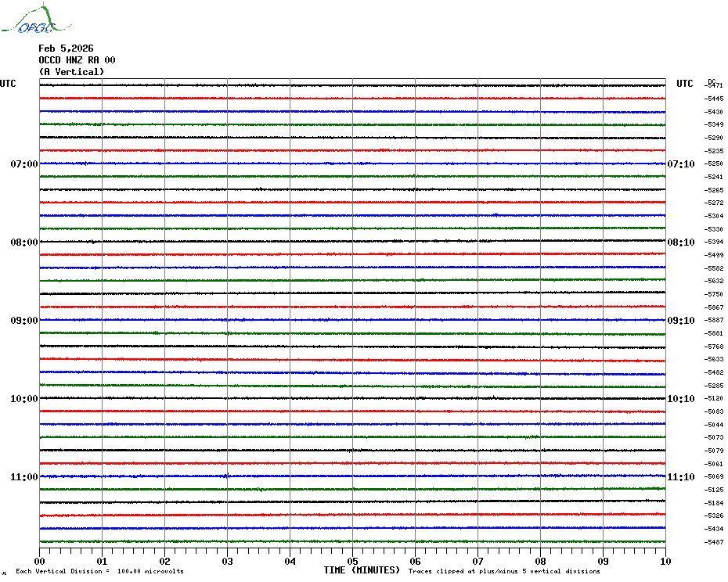Click the OPGC logo in the top-left corner
Screen dimensions: 728x582
click(28, 21)
